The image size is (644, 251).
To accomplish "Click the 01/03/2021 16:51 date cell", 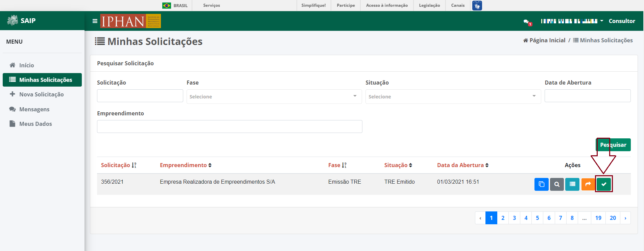I will point(458,182).
